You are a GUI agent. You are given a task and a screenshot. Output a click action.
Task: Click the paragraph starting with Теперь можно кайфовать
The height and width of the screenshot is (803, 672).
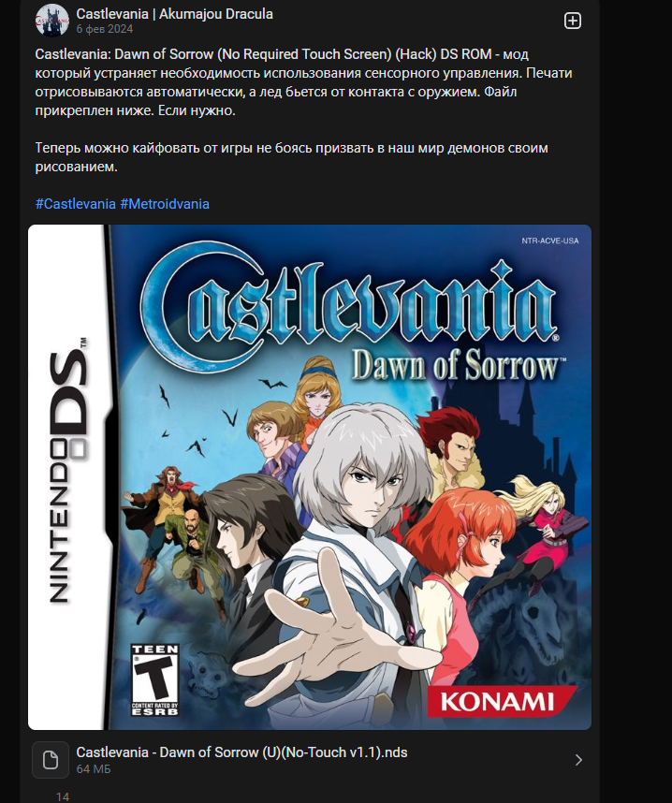[x=291, y=157]
